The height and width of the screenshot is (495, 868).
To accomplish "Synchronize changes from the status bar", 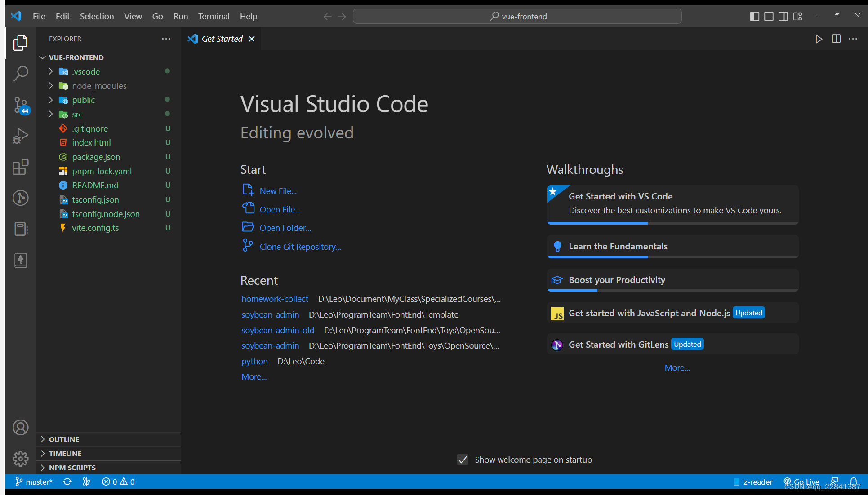I will pyautogui.click(x=67, y=482).
